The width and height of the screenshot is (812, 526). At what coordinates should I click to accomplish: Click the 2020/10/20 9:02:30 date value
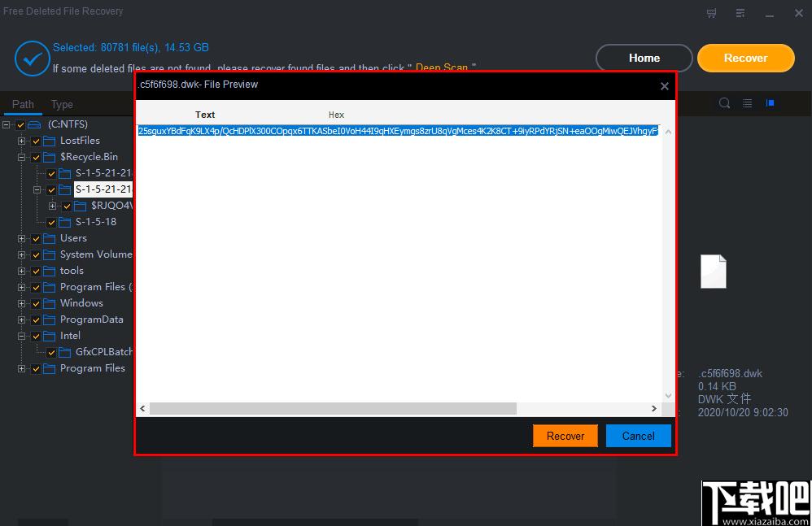[743, 413]
